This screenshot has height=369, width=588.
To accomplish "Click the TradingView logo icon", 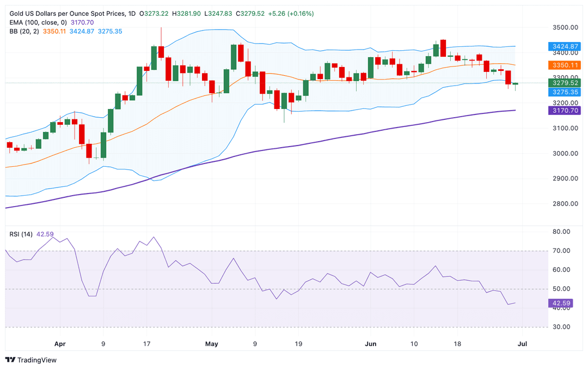I will pos(10,360).
